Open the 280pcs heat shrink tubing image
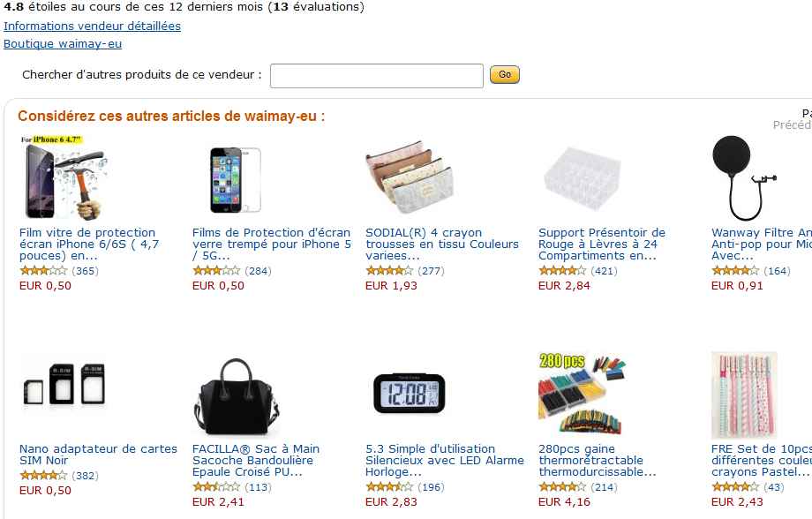The width and height of the screenshot is (812, 519). (x=581, y=395)
